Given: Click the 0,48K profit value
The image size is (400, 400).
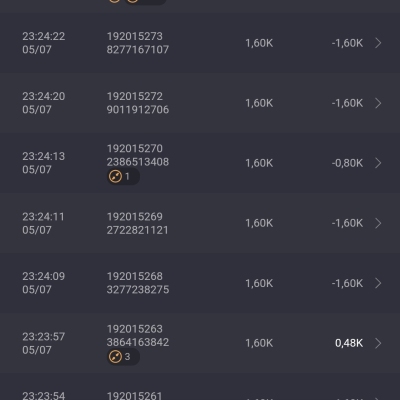Looking at the screenshot, I should pos(349,343).
